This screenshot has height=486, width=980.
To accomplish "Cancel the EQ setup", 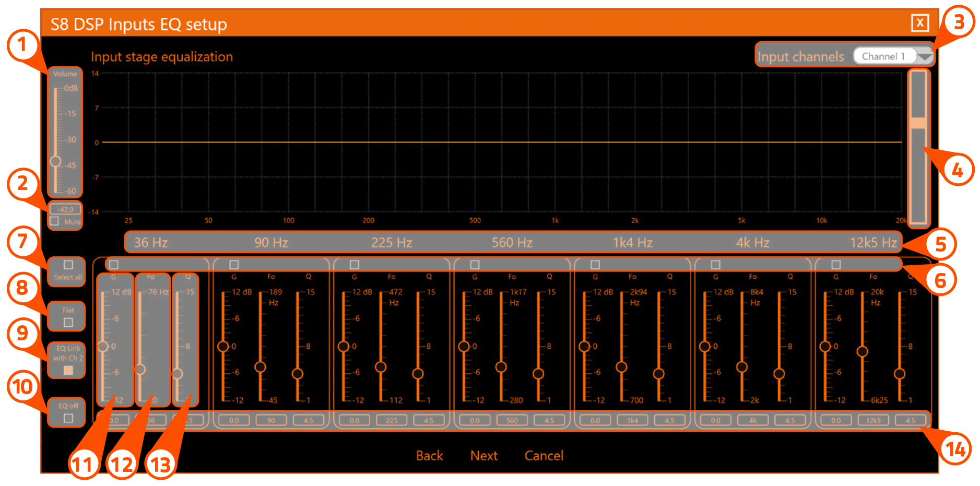I will click(x=544, y=455).
